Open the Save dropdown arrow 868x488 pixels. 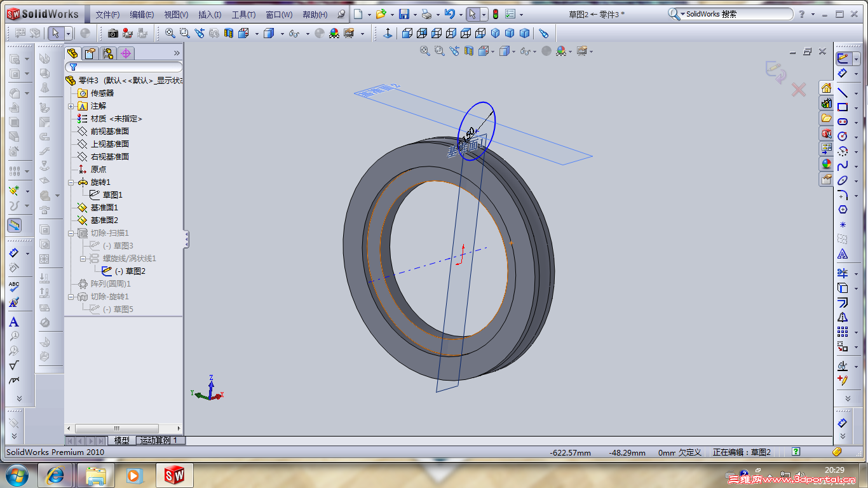414,14
